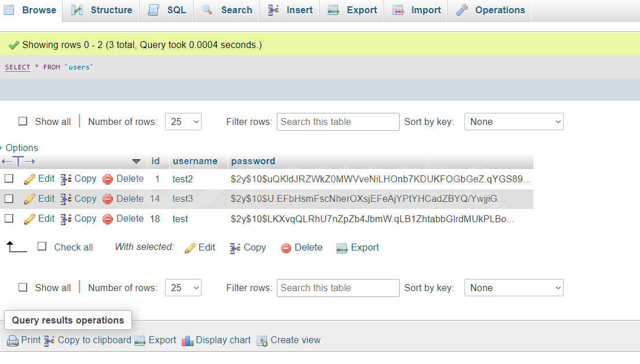Click the top Filter rows search field
Viewport: 640px width, 364px height.
(x=338, y=122)
